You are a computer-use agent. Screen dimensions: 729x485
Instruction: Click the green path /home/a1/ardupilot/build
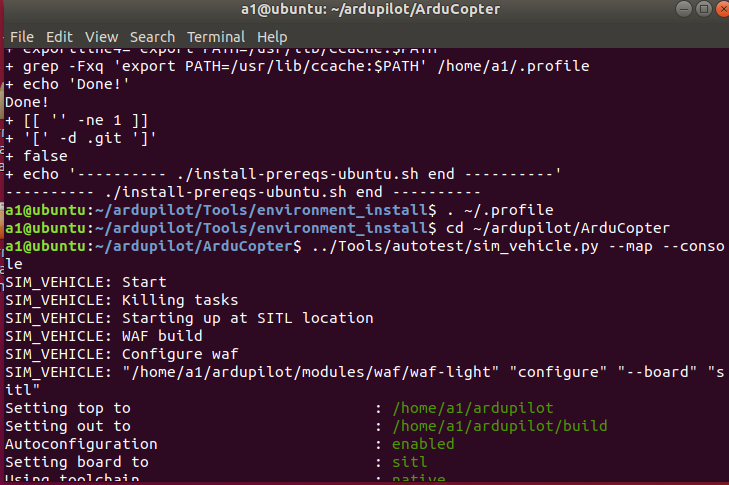pos(500,426)
